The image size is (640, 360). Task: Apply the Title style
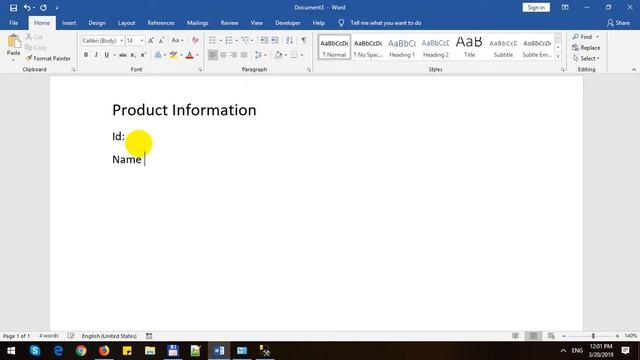click(x=469, y=47)
